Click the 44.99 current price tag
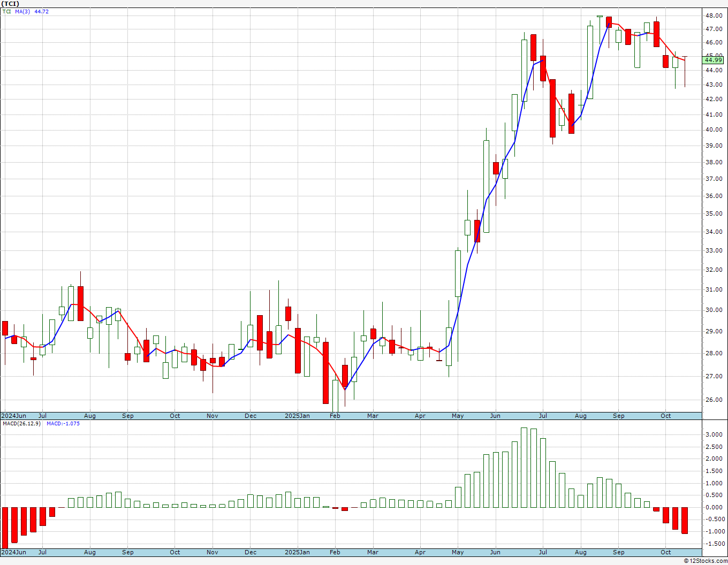 click(714, 60)
